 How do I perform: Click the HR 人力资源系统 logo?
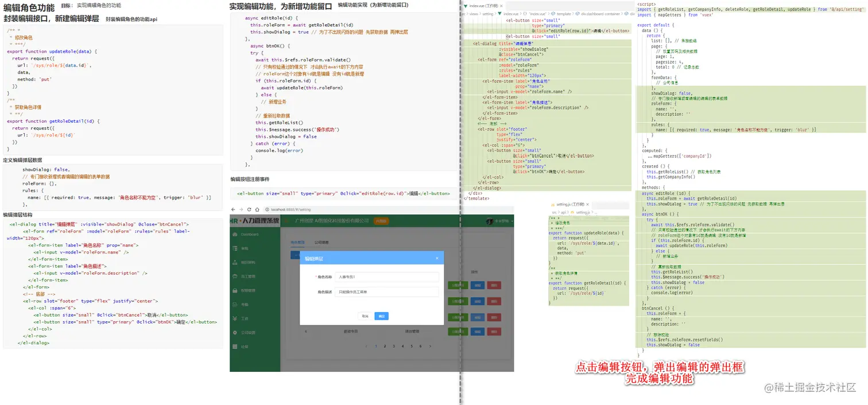click(255, 221)
